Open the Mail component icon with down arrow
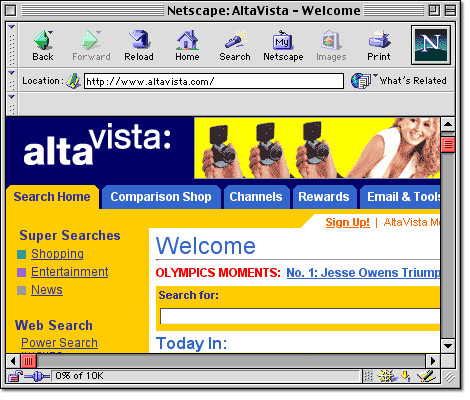The image size is (470, 400). pyautogui.click(x=405, y=376)
